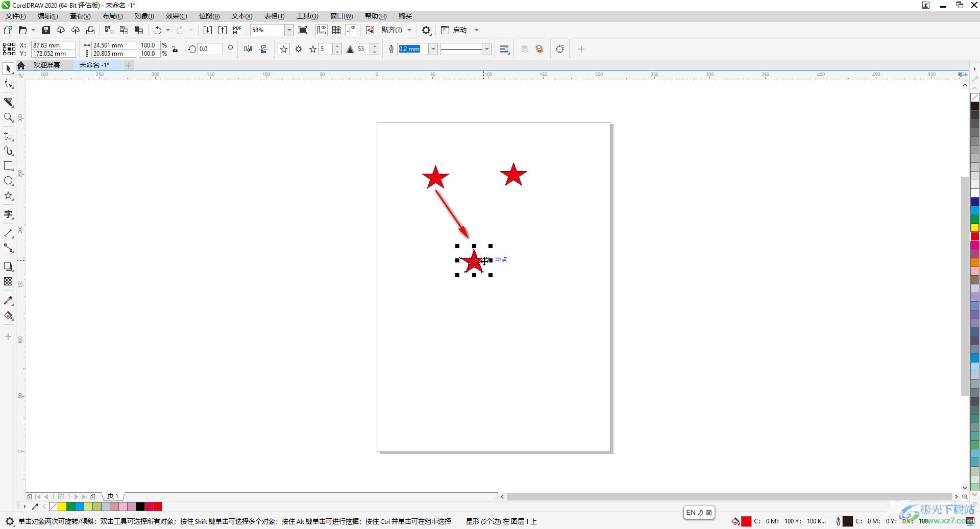Increase the star sharpness stepper
The height and width of the screenshot is (529, 980).
375,46
